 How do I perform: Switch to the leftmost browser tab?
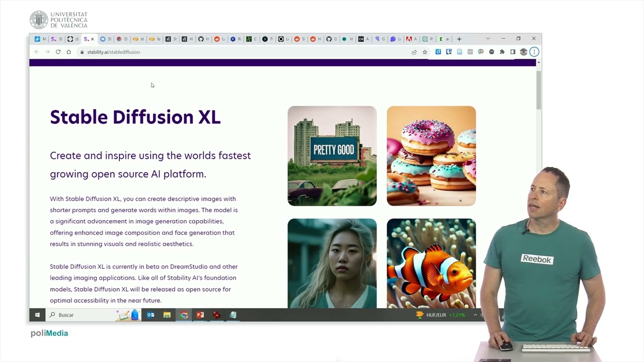coord(40,39)
